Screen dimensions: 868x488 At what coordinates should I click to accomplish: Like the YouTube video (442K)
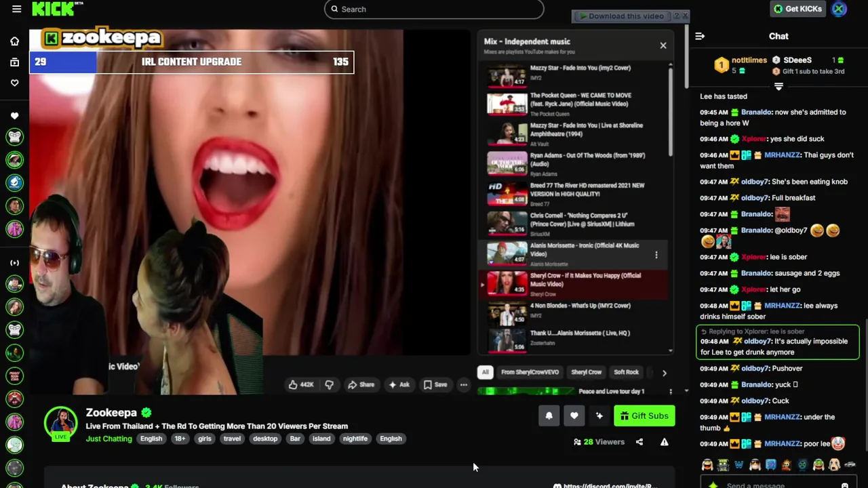pos(300,385)
